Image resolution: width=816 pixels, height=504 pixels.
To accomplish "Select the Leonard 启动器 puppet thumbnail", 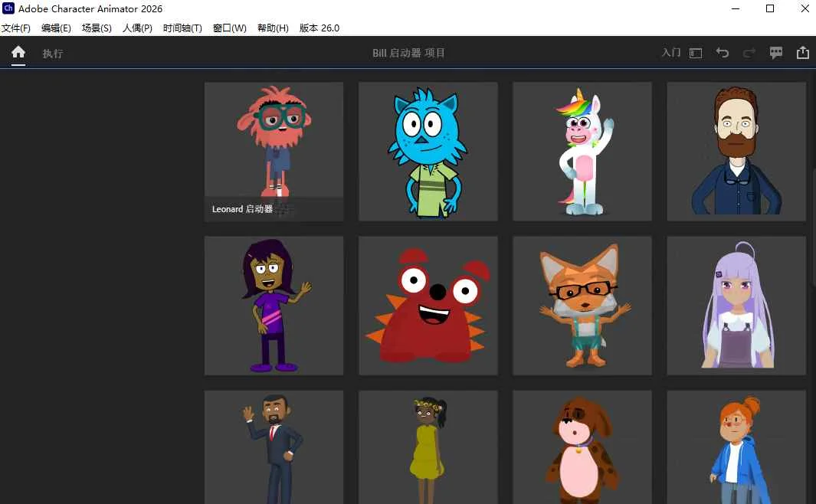I will [x=274, y=152].
